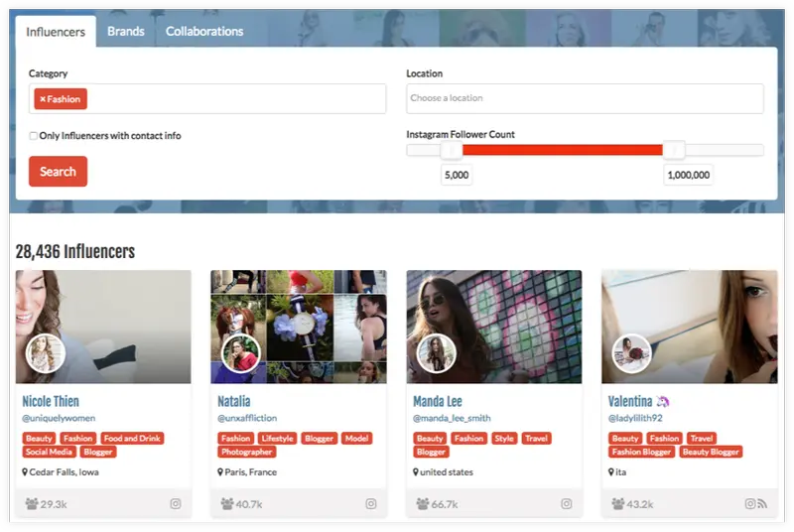
Task: Open RSS blog icon on Valentina card
Action: pos(762,503)
